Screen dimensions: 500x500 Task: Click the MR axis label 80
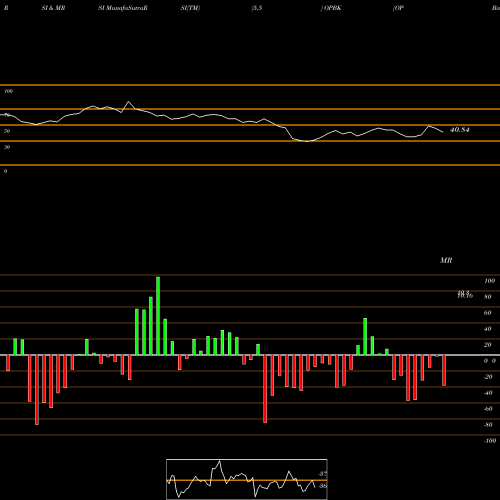coord(488,297)
